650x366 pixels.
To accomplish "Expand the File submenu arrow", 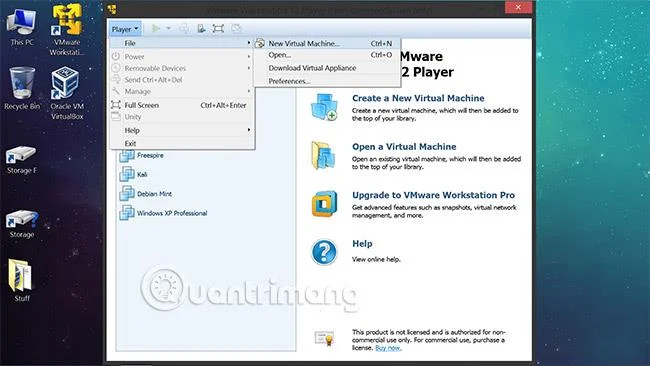I will pyautogui.click(x=249, y=43).
